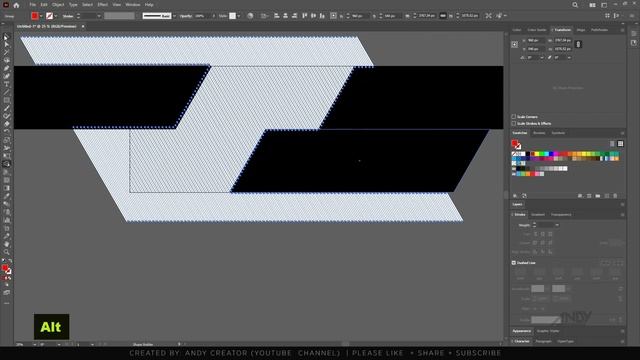Image resolution: width=640 pixels, height=360 pixels.
Task: Select the Selection tool
Action: click(6, 37)
